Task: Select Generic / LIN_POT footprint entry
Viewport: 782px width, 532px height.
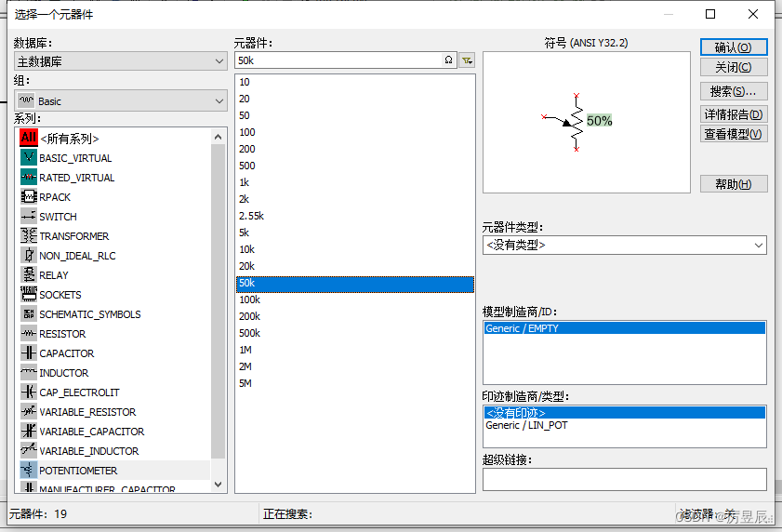Action: pyautogui.click(x=526, y=425)
